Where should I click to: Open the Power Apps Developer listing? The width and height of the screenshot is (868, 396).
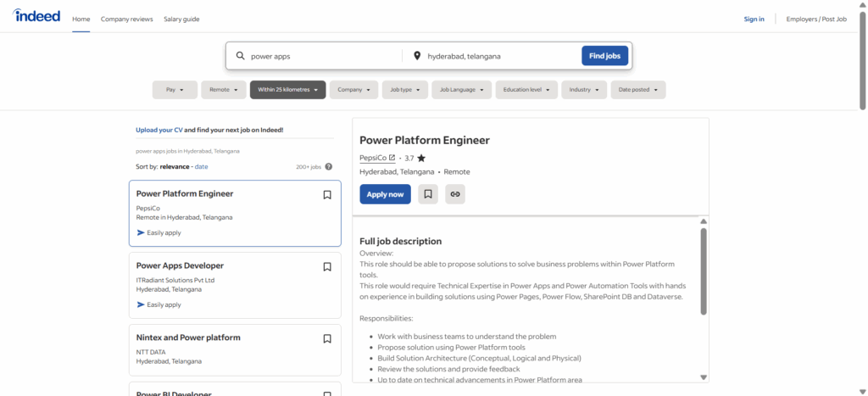[180, 266]
